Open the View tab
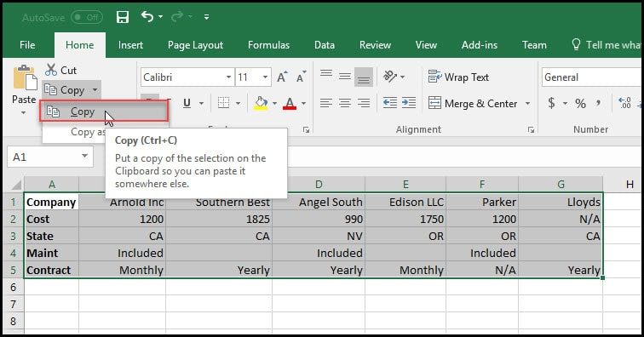This screenshot has height=337, width=644. coord(426,45)
